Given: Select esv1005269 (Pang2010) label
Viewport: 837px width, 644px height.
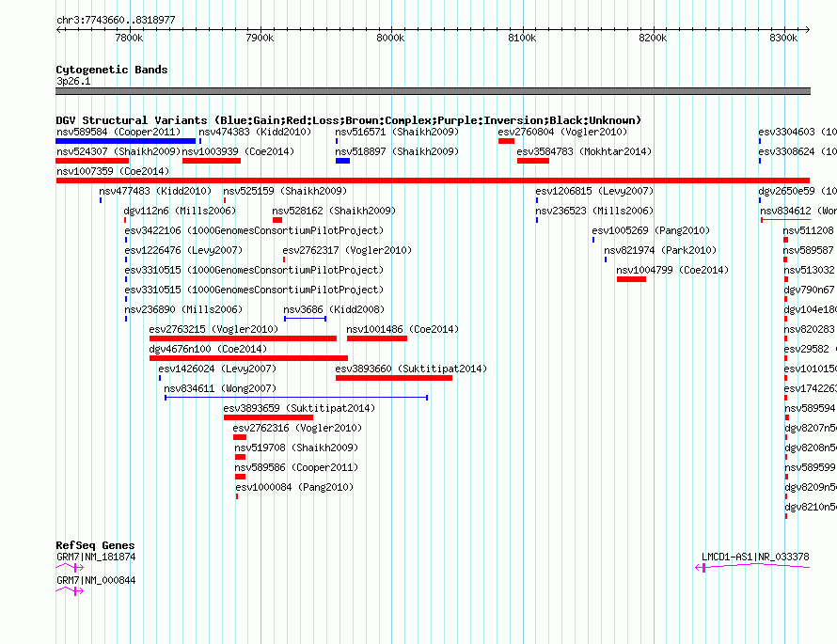Looking at the screenshot, I should [x=651, y=230].
